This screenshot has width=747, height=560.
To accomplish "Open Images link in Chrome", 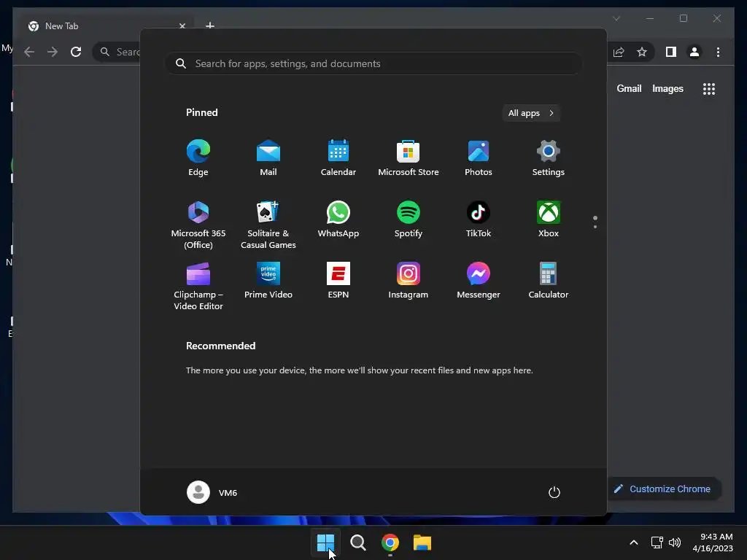I will [667, 88].
